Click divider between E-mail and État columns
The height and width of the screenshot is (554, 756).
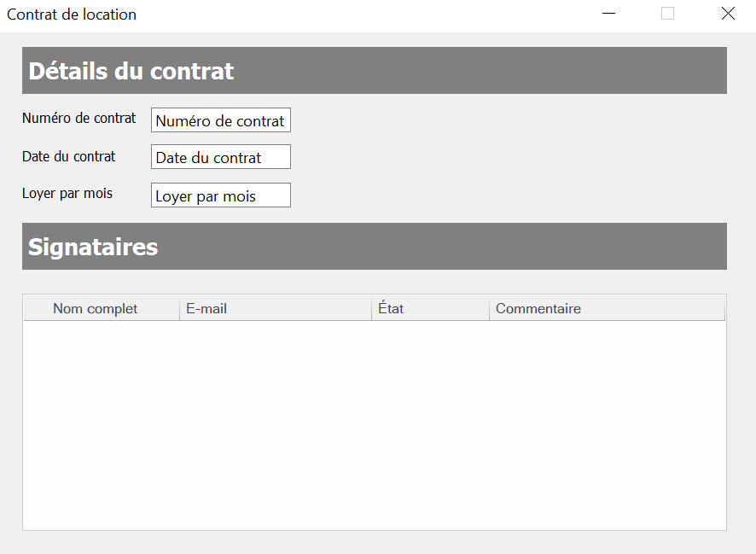pyautogui.click(x=371, y=308)
